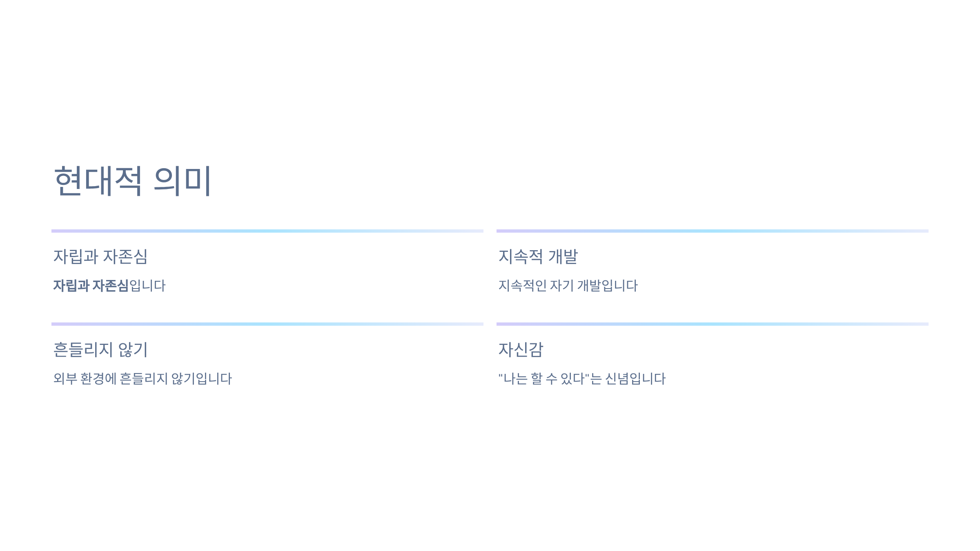Click the word 자존심 in first card heading
Screen dimensions: 980x551
[125, 257]
